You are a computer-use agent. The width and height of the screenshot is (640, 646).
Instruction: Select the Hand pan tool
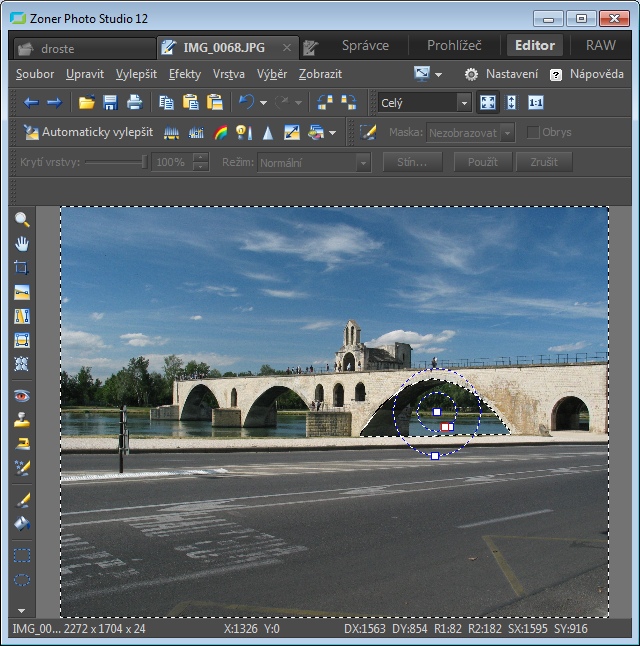click(22, 244)
